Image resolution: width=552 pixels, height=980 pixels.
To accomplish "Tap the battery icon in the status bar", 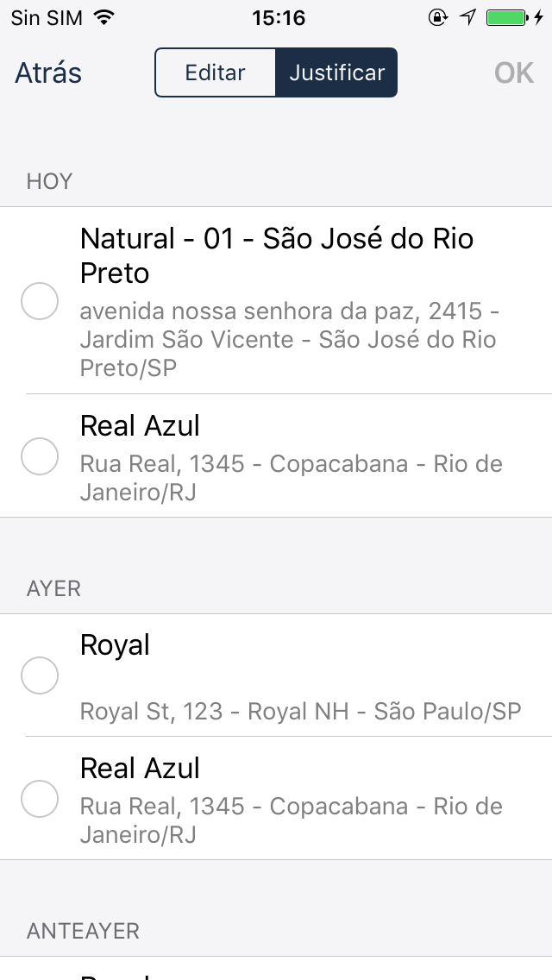I will [x=504, y=16].
